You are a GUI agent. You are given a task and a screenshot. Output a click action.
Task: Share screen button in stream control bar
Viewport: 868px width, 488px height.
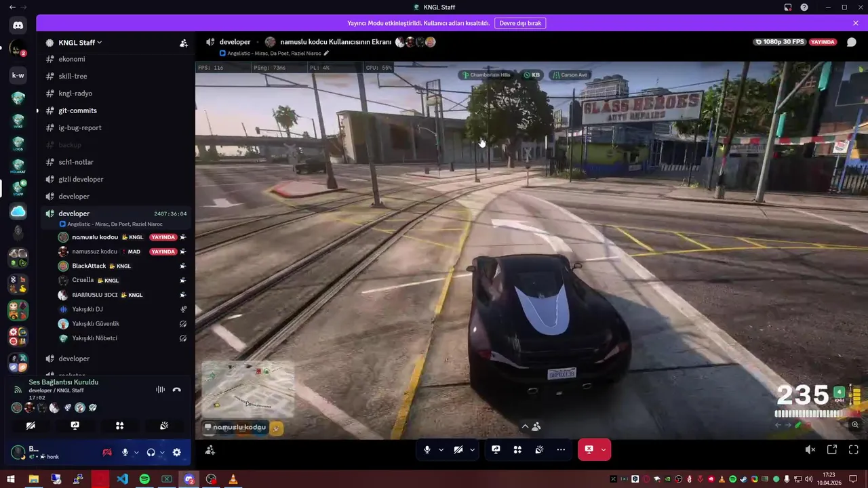click(x=496, y=449)
